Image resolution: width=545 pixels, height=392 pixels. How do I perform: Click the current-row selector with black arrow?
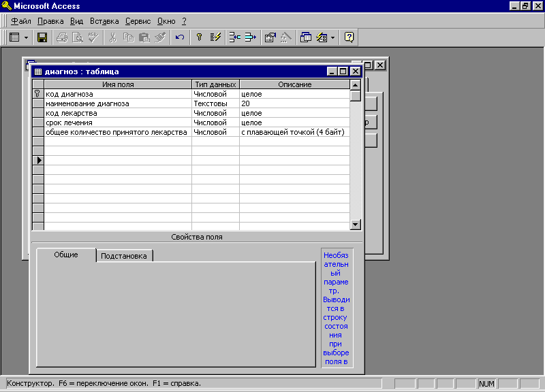pyautogui.click(x=38, y=161)
